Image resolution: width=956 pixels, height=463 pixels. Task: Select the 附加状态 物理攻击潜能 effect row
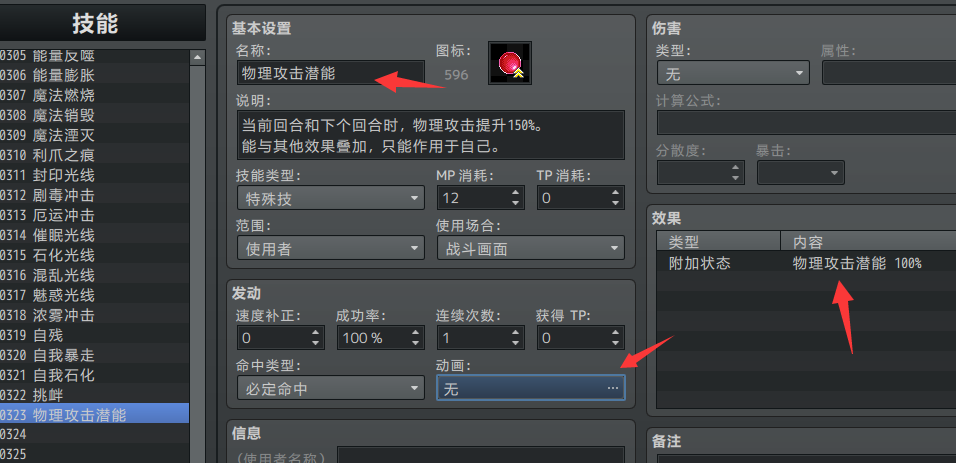coord(806,263)
